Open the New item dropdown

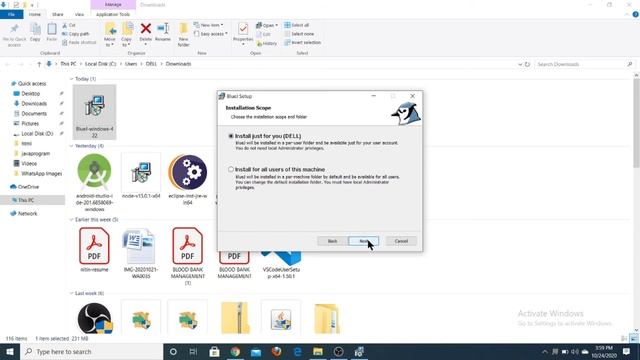pyautogui.click(x=209, y=25)
